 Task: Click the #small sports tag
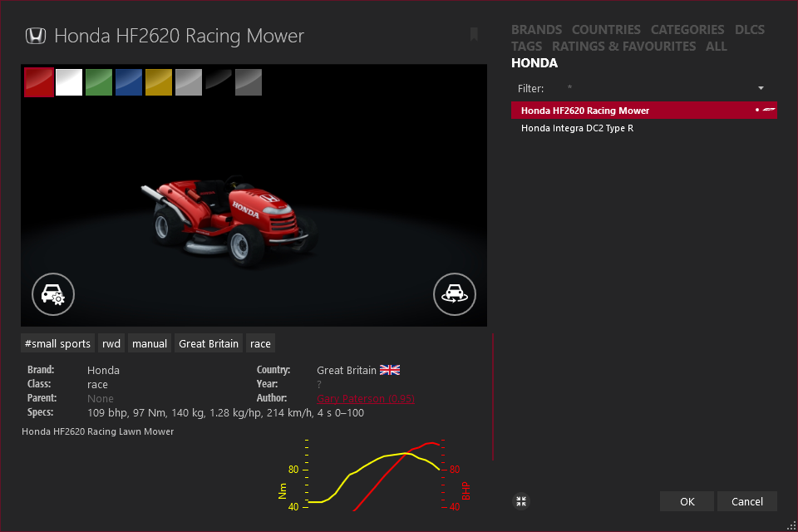click(x=57, y=343)
